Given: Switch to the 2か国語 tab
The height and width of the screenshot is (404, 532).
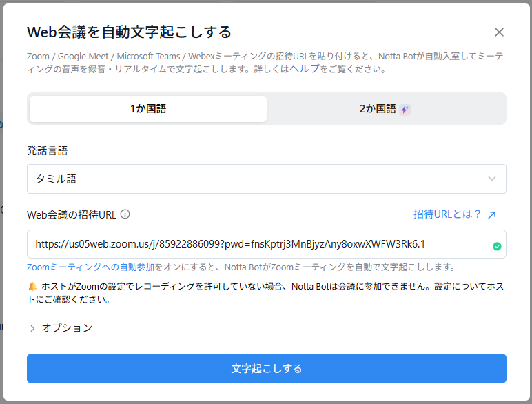Looking at the screenshot, I should [377, 109].
